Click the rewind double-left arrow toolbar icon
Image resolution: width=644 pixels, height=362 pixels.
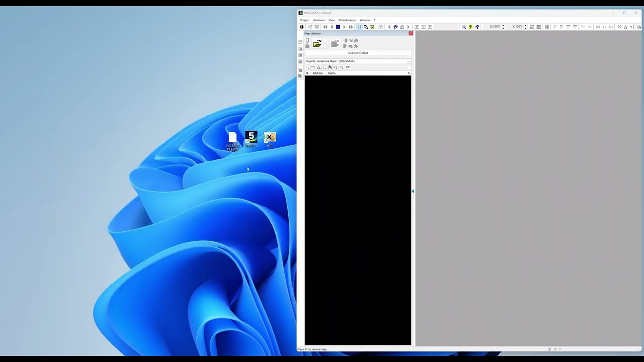pos(325,27)
